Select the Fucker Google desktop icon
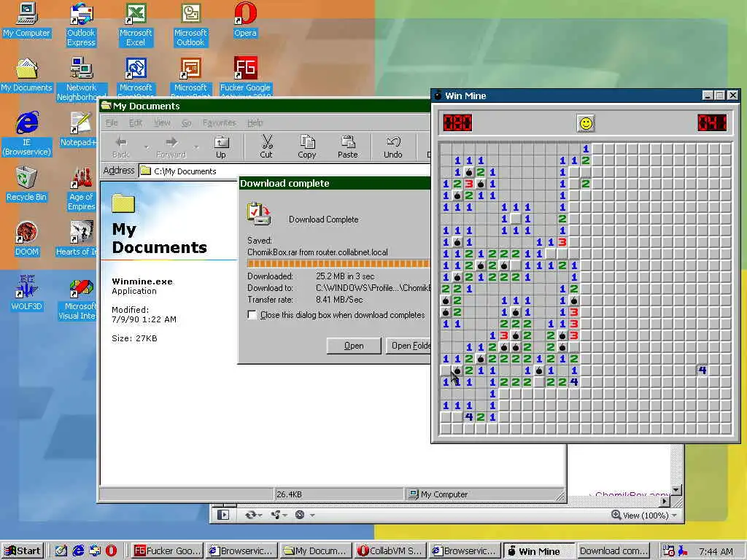 (x=245, y=79)
